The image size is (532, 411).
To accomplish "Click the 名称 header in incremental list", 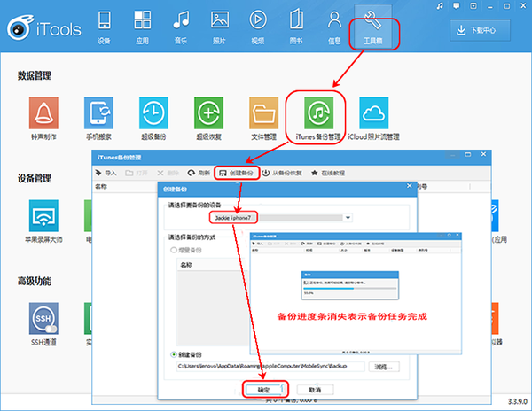I will click(186, 265).
